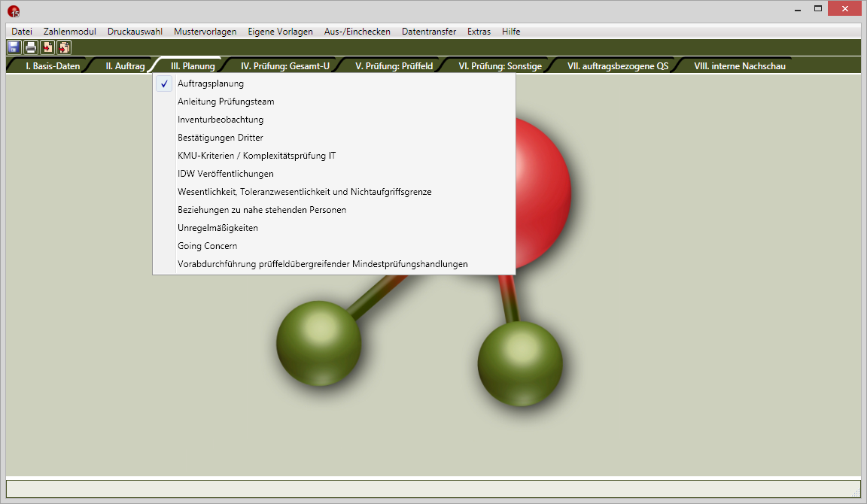Switch to the I. Basis-Daten tab
This screenshot has width=867, height=504.
[x=53, y=66]
